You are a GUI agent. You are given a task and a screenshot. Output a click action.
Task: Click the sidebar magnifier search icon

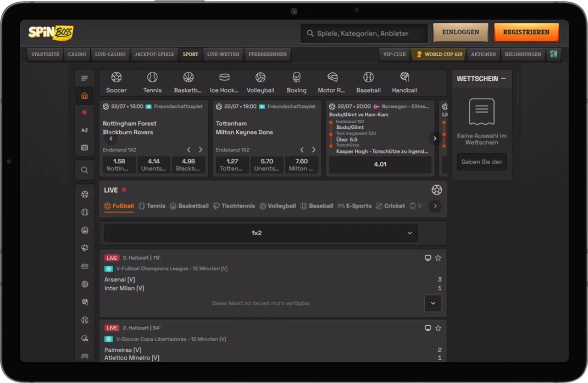point(84,170)
